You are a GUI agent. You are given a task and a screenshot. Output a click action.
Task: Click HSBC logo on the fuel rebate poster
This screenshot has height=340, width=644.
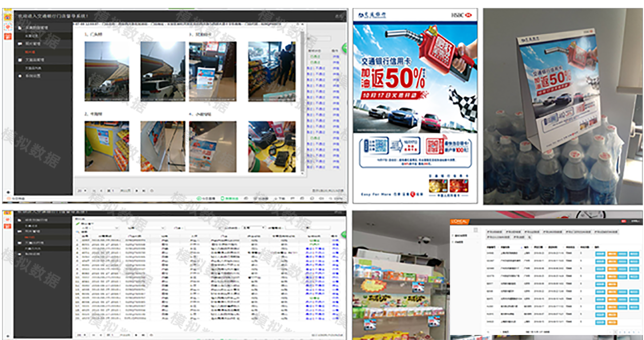(461, 15)
